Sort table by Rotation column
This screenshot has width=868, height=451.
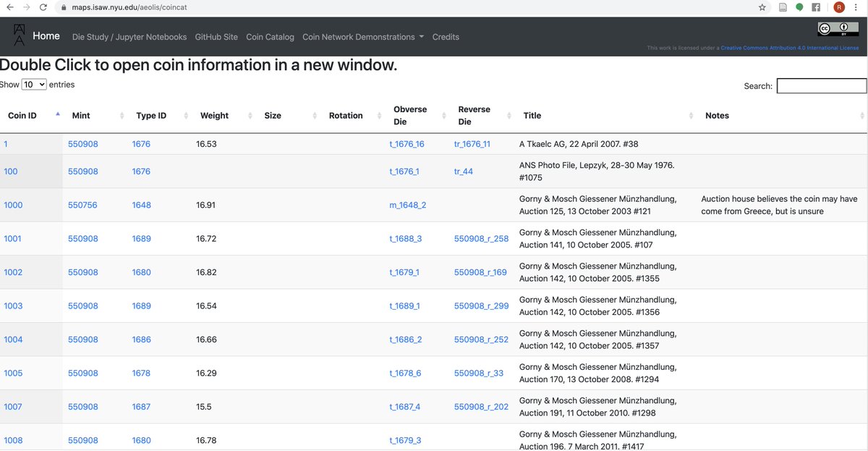(353, 116)
